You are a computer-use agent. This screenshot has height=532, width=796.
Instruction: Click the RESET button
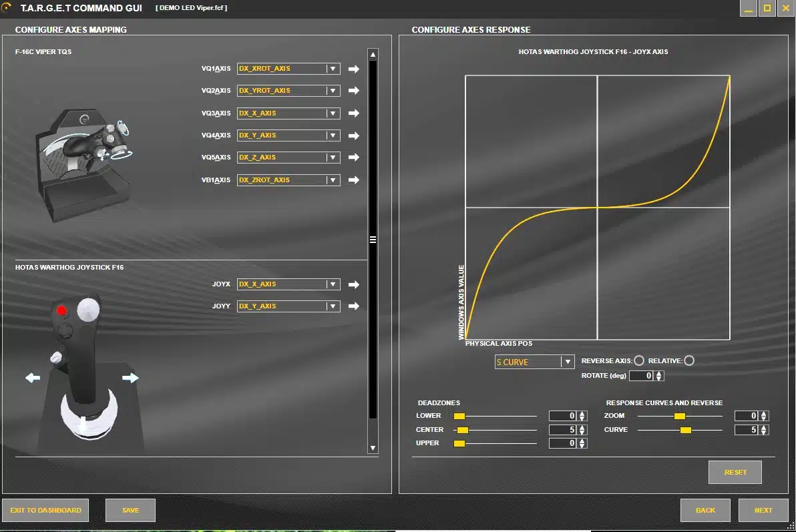pos(735,472)
